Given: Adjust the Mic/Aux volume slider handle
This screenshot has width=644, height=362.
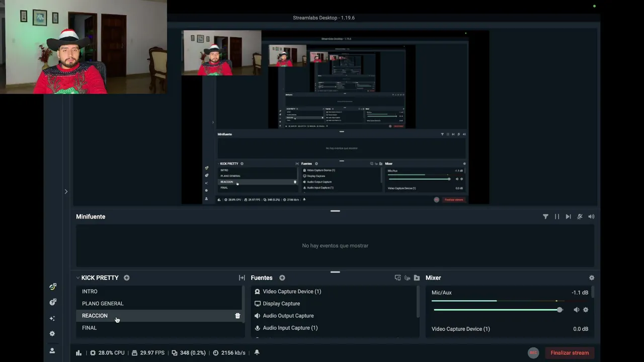Looking at the screenshot, I should (559, 310).
